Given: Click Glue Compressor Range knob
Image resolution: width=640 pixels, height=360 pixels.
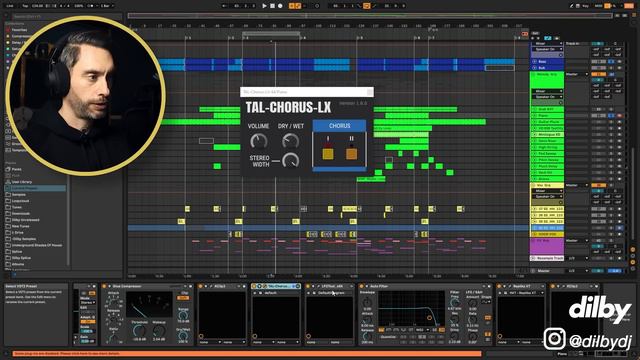Looking at the screenshot, I should pos(184,314).
